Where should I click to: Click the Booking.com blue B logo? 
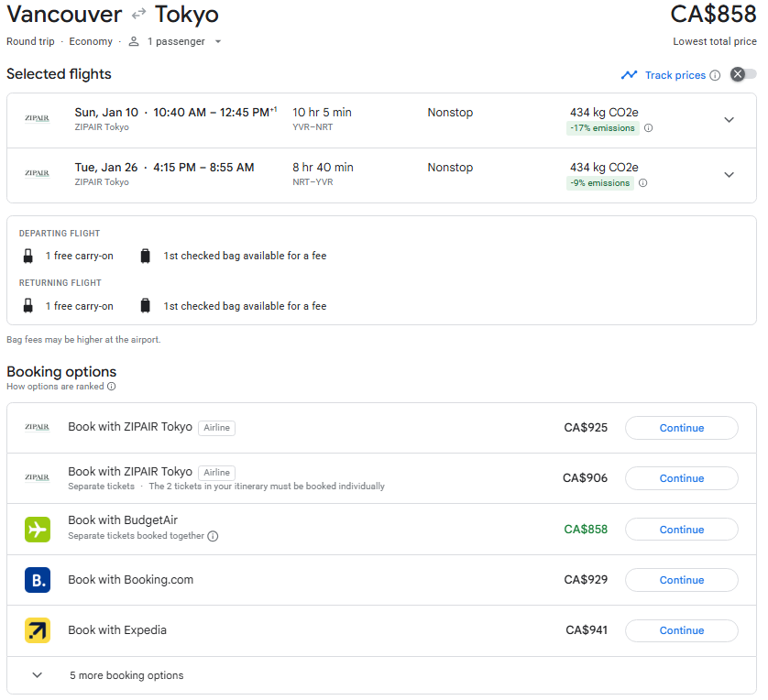point(38,580)
